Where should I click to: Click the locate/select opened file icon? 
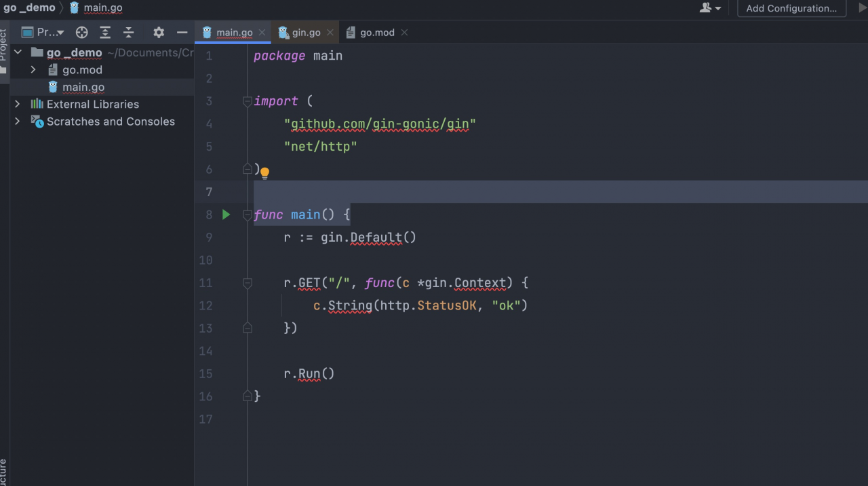82,32
